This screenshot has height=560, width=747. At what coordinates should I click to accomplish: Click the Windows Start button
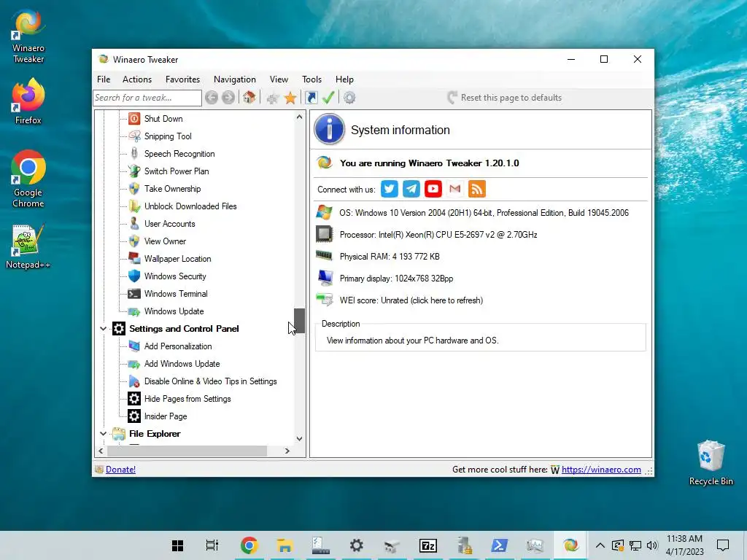[x=178, y=545]
